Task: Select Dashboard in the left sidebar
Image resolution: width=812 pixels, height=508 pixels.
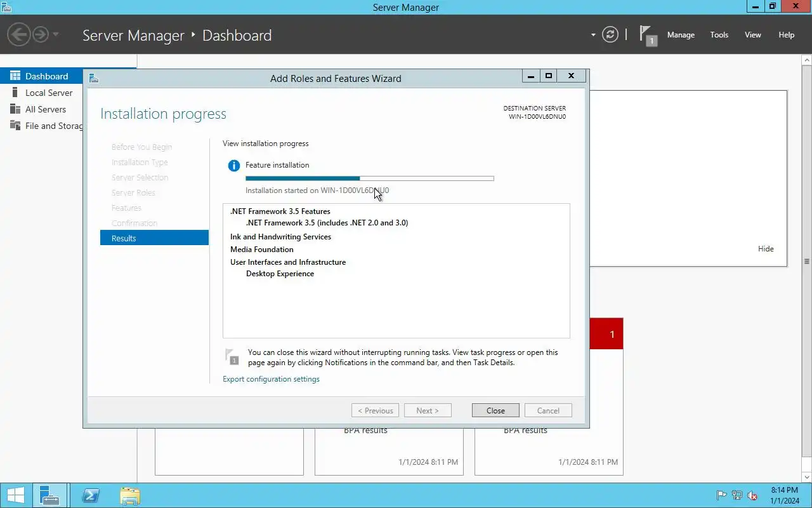Action: point(41,76)
